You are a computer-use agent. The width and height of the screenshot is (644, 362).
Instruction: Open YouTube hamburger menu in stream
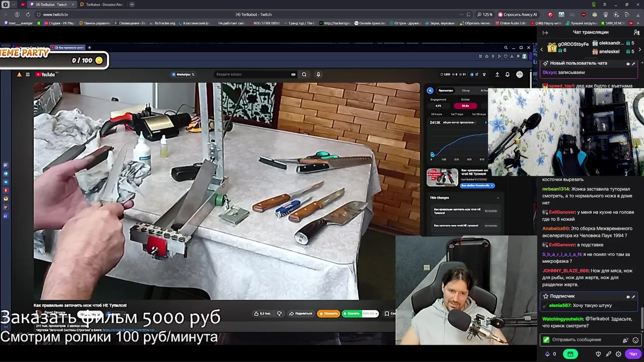point(28,74)
